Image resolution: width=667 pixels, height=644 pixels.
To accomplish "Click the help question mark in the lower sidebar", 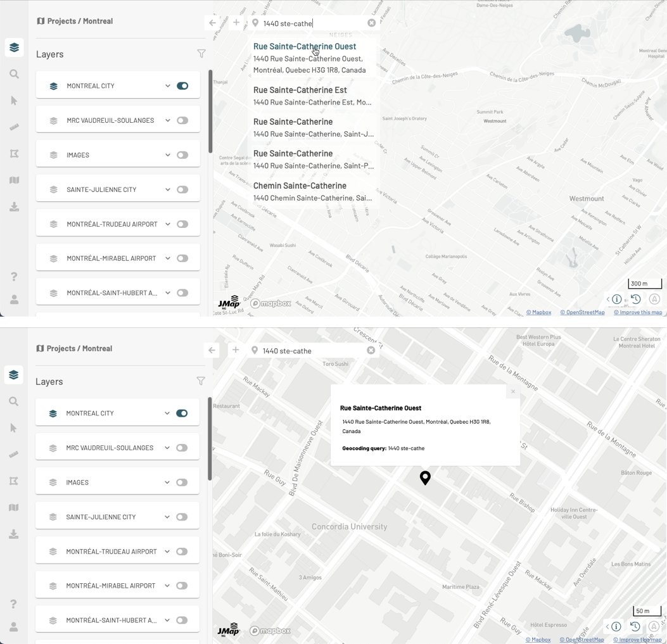I will click(x=13, y=604).
